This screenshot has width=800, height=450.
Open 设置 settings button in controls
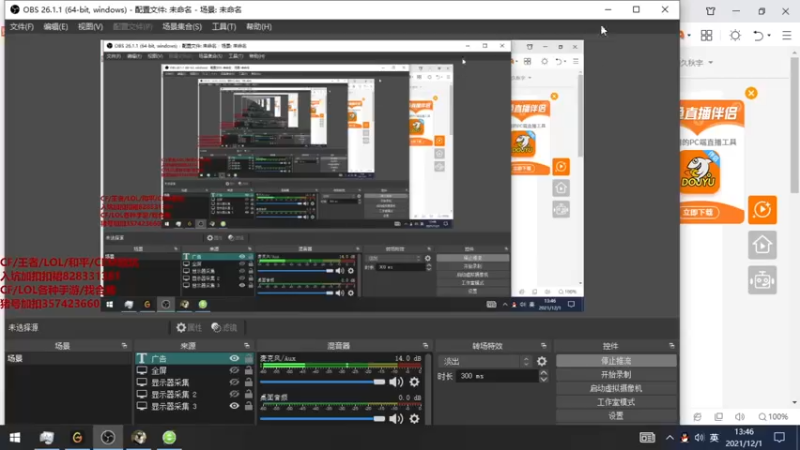[616, 416]
